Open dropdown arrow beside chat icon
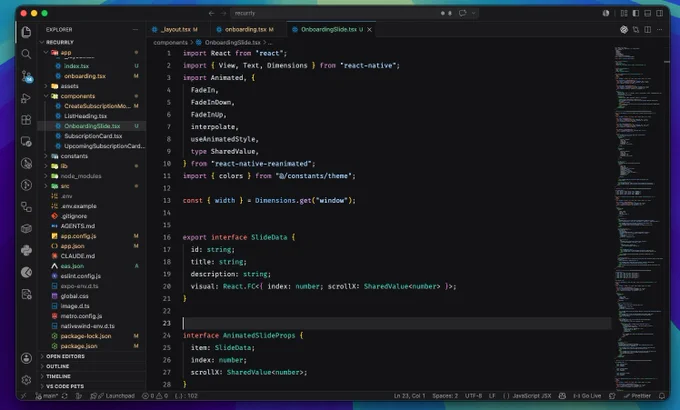Viewport: 680px width, 410px height. 474,13
